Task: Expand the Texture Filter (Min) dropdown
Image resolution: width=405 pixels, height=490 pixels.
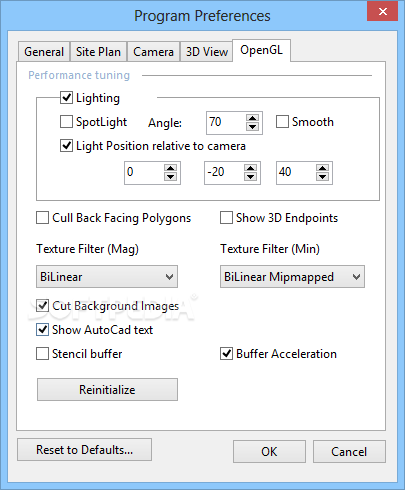Action: coord(292,277)
